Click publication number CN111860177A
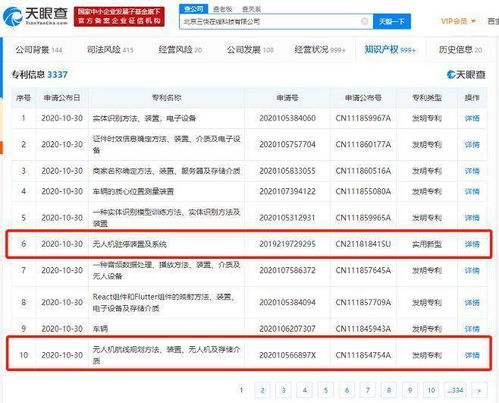Image resolution: width=499 pixels, height=403 pixels. click(363, 145)
